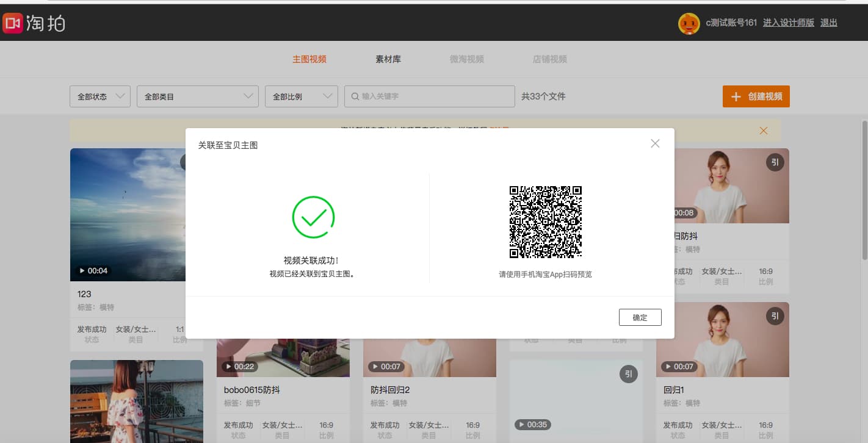This screenshot has width=868, height=443.
Task: Open the 防抖回归2 video title
Action: [390, 390]
